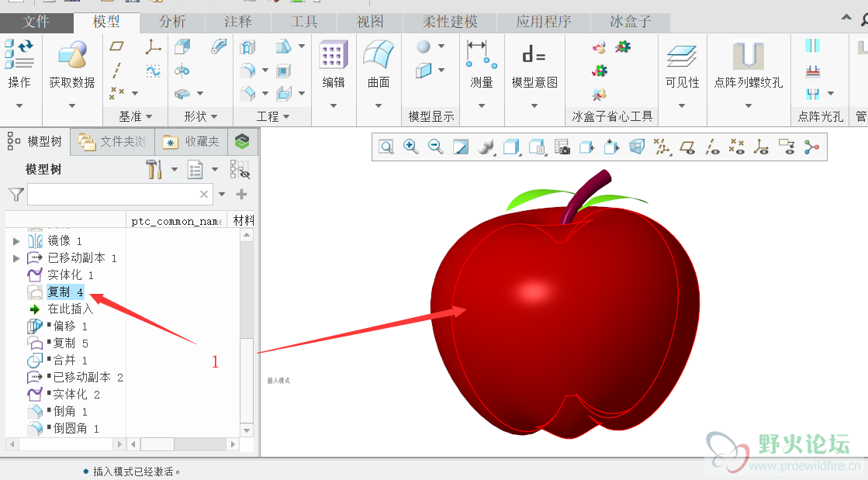Image resolution: width=868 pixels, height=480 pixels.
Task: Select the Sweep tool in 形状 group
Action: click(x=182, y=94)
